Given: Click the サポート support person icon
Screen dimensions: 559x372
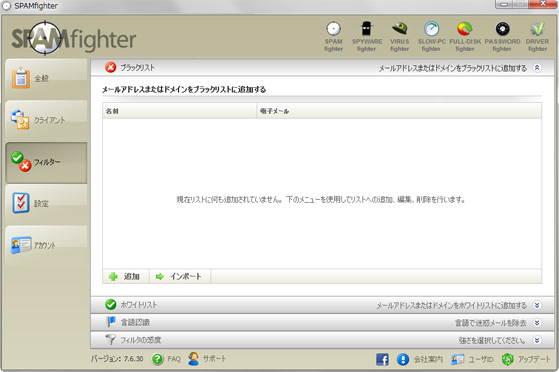Looking at the screenshot, I should pyautogui.click(x=194, y=359).
